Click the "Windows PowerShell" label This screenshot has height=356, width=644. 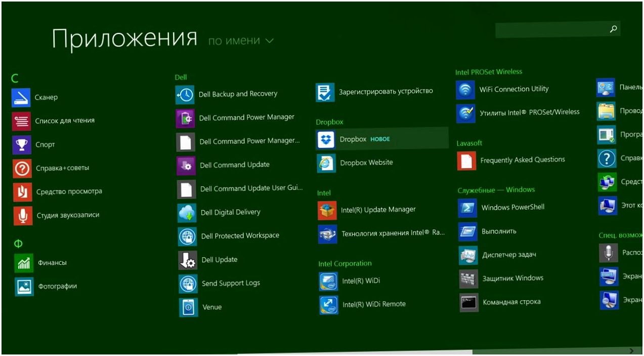513,207
